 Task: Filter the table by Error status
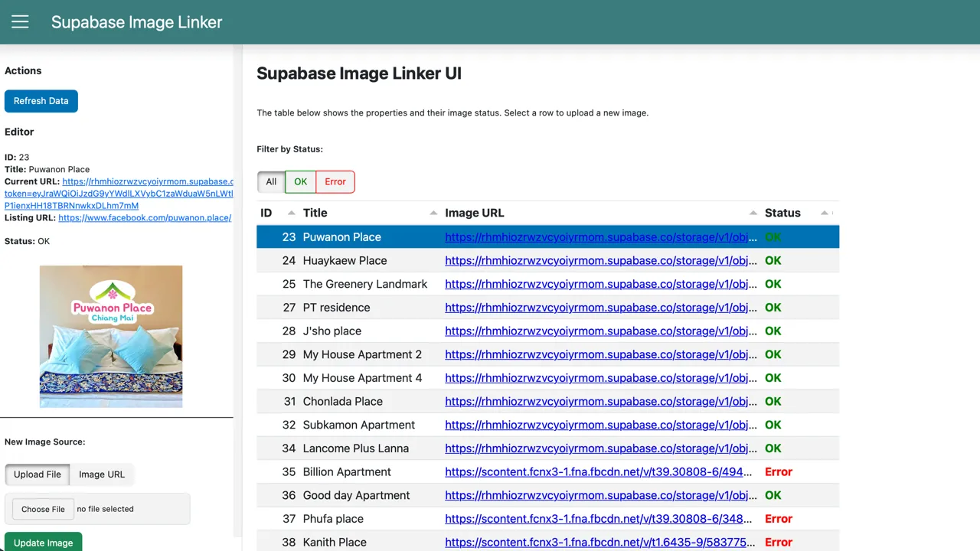pyautogui.click(x=335, y=181)
